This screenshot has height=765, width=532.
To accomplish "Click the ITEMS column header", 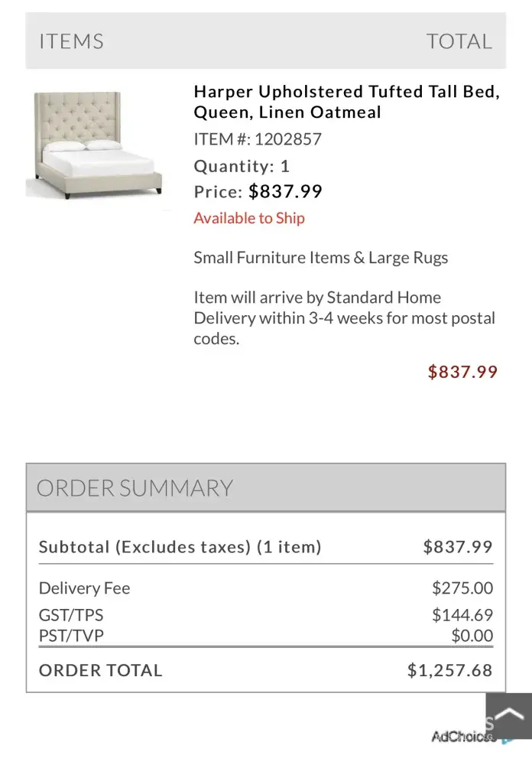I will point(71,41).
